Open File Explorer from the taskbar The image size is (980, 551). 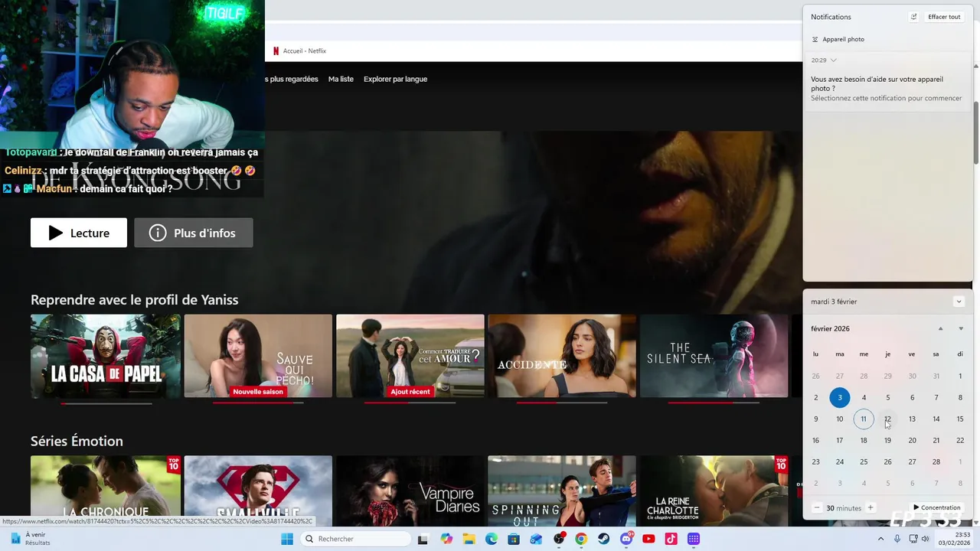click(x=469, y=539)
